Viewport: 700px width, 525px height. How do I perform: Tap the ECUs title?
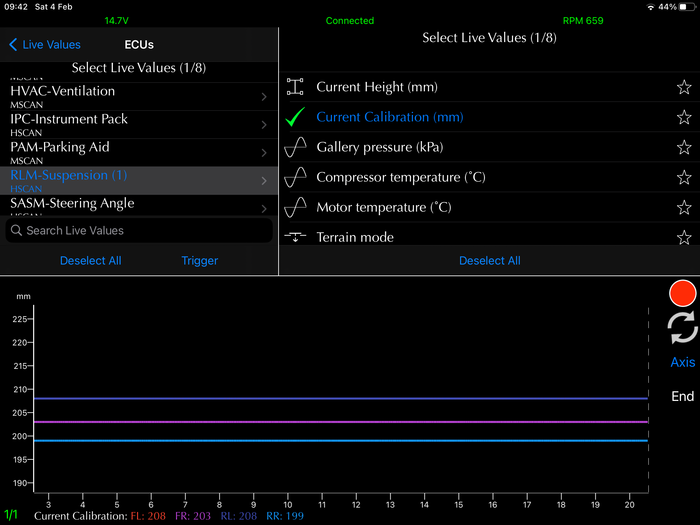pyautogui.click(x=139, y=45)
